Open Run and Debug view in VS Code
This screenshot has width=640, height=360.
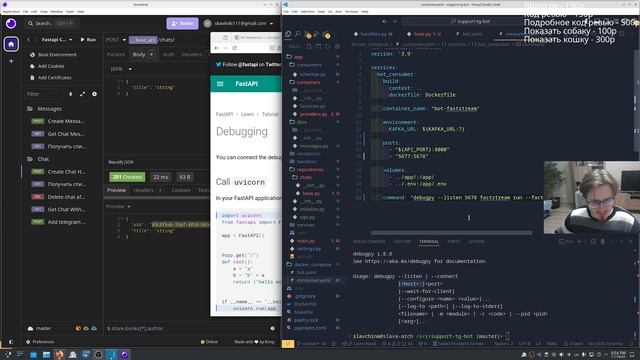point(317,34)
